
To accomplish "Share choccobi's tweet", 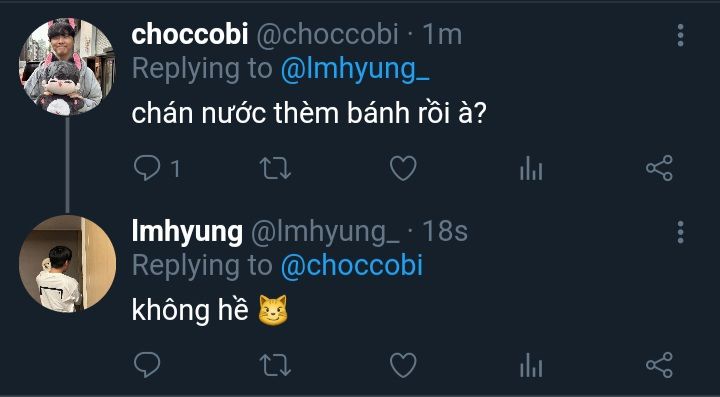I will tap(659, 168).
